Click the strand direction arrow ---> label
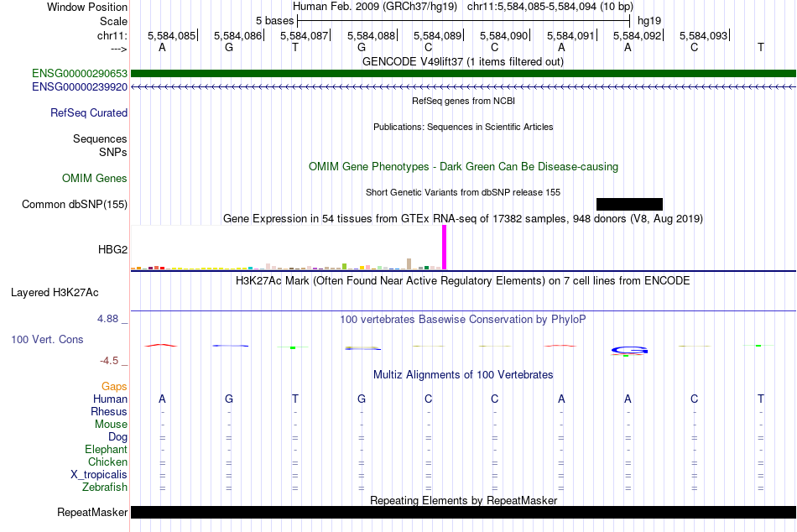The image size is (797, 532). pos(118,49)
